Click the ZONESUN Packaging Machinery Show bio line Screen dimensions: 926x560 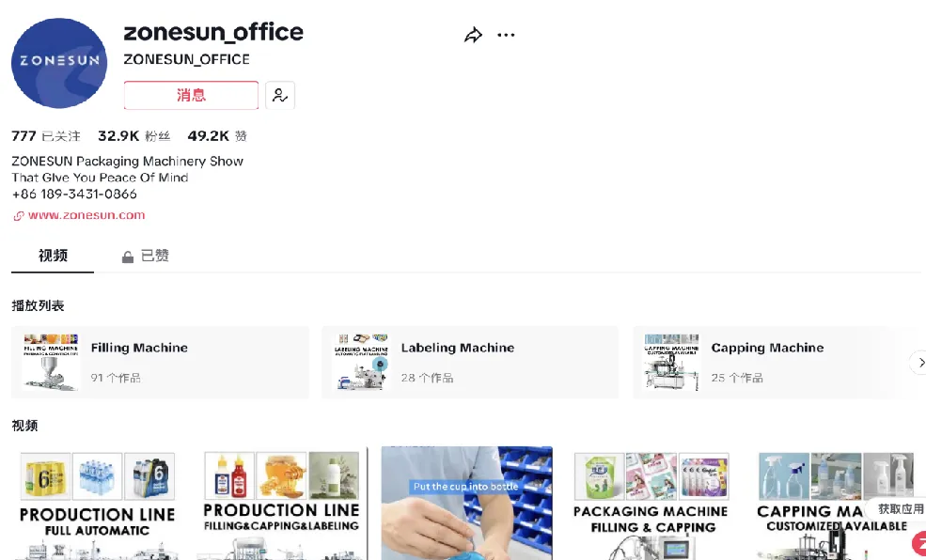[x=128, y=161]
